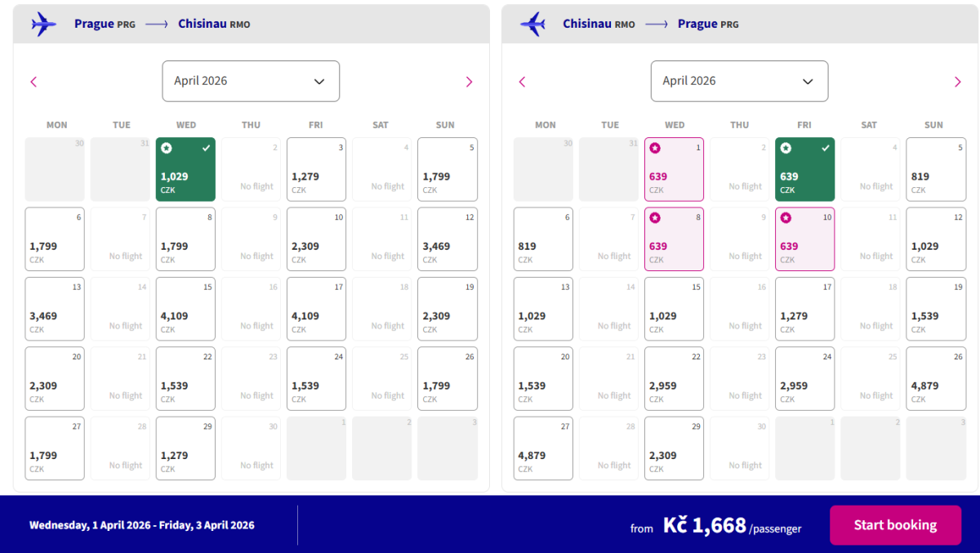Click the airplane icon beside Chisinau to Prague

532,24
